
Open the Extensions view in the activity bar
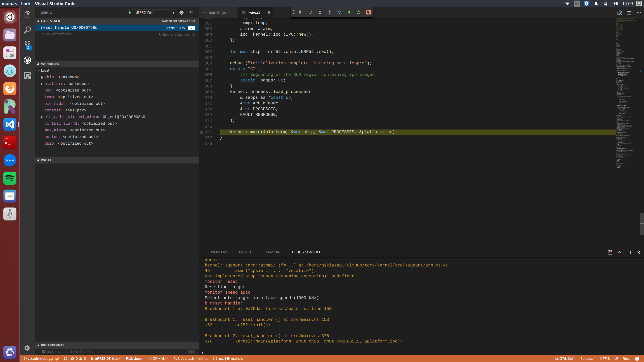(27, 75)
